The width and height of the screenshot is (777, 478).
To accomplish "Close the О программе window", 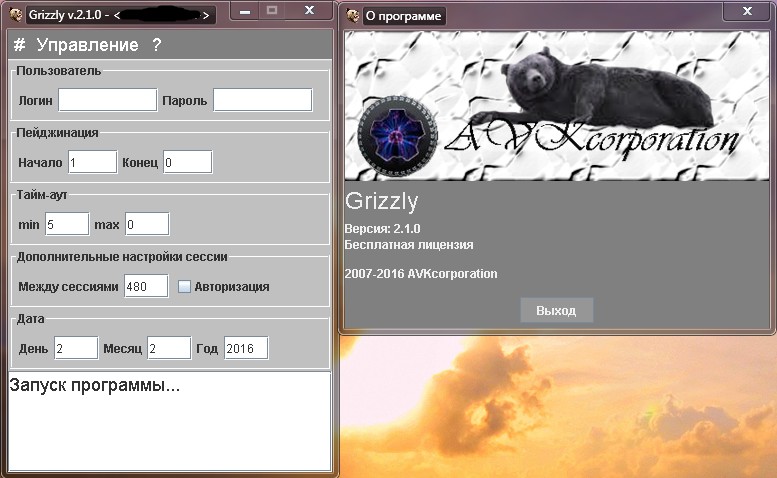I will tap(747, 11).
